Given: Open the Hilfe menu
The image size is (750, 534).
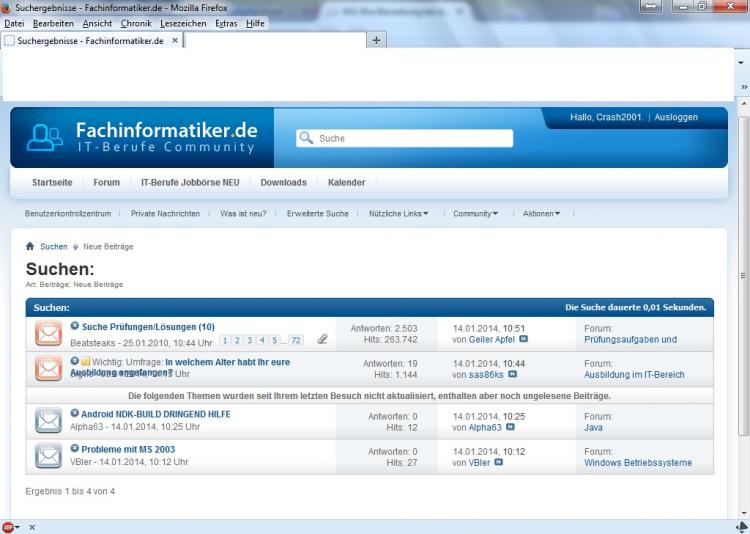Looking at the screenshot, I should point(255,23).
